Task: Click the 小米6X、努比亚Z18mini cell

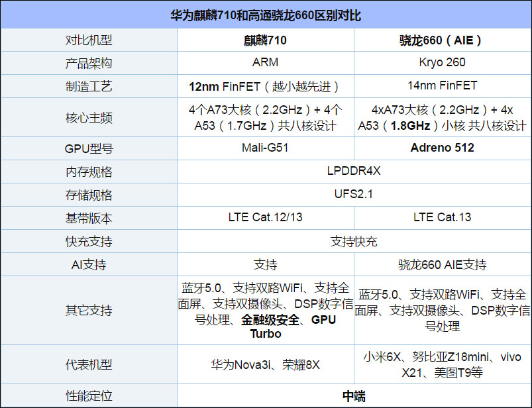Action: [x=442, y=364]
